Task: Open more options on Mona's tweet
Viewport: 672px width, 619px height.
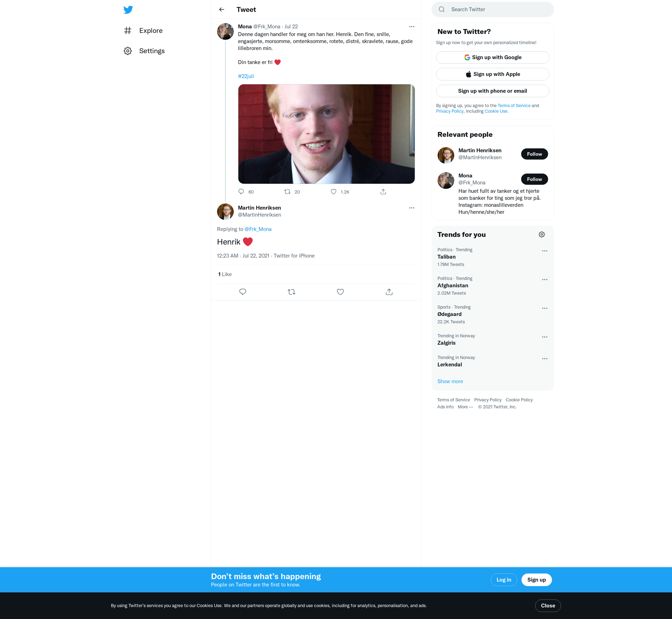Action: [412, 27]
